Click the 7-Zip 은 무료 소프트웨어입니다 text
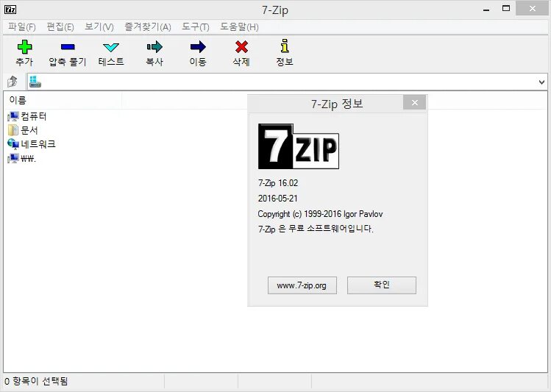Image resolution: width=551 pixels, height=392 pixels. (x=316, y=229)
